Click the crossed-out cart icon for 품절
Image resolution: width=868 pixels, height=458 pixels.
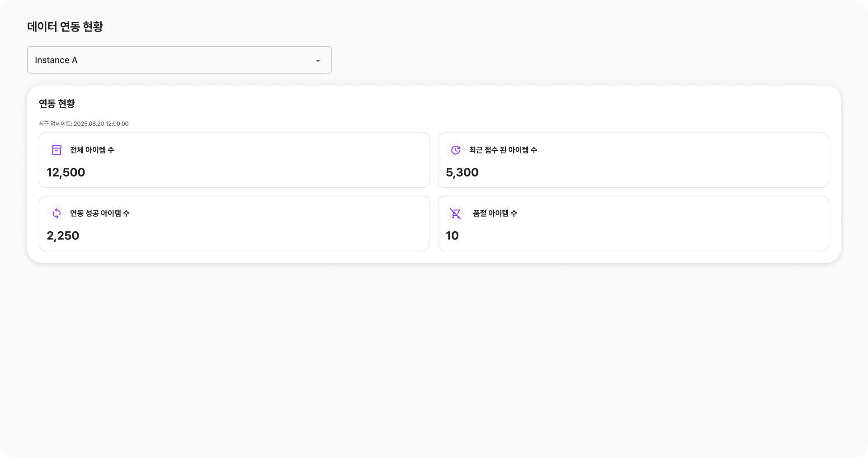click(x=456, y=214)
